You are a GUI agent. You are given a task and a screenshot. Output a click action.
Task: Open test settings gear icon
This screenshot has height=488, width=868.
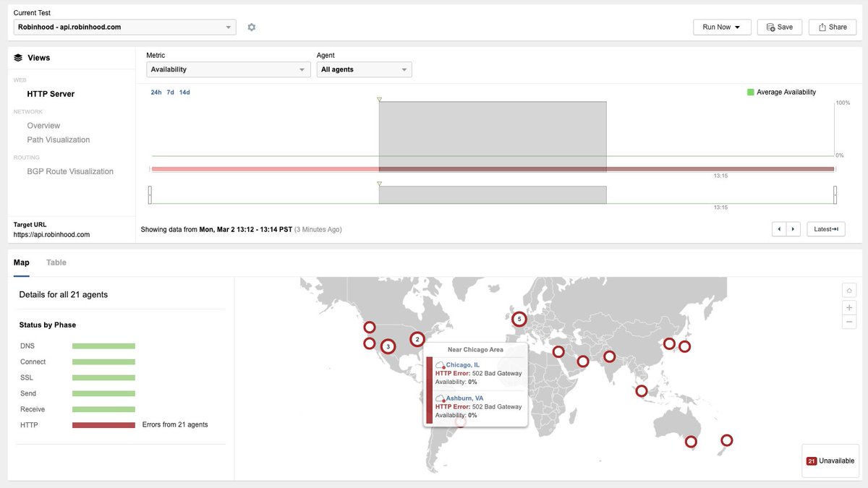[x=252, y=27]
